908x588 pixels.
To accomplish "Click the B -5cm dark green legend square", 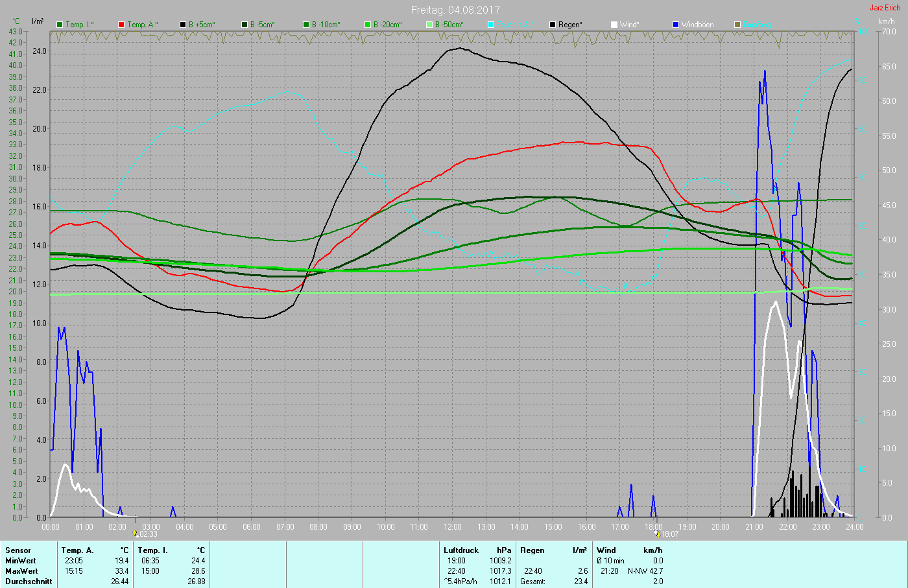I will [x=245, y=25].
